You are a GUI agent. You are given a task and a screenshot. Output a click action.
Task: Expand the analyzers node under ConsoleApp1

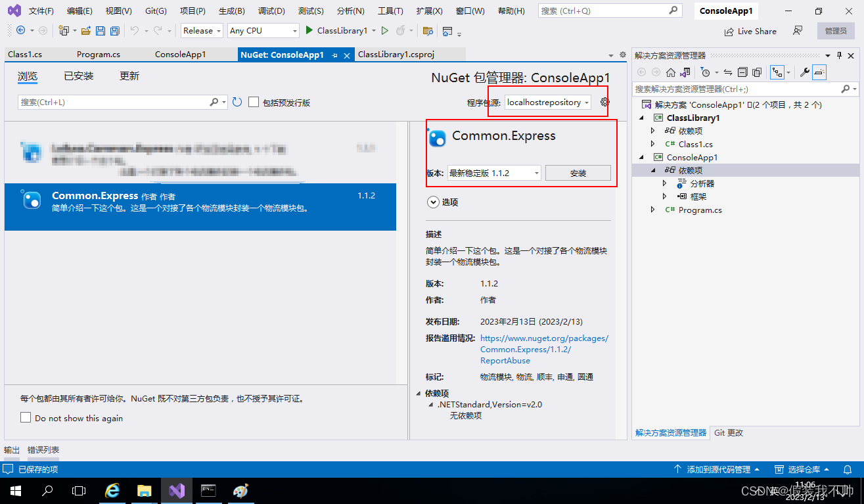point(665,183)
